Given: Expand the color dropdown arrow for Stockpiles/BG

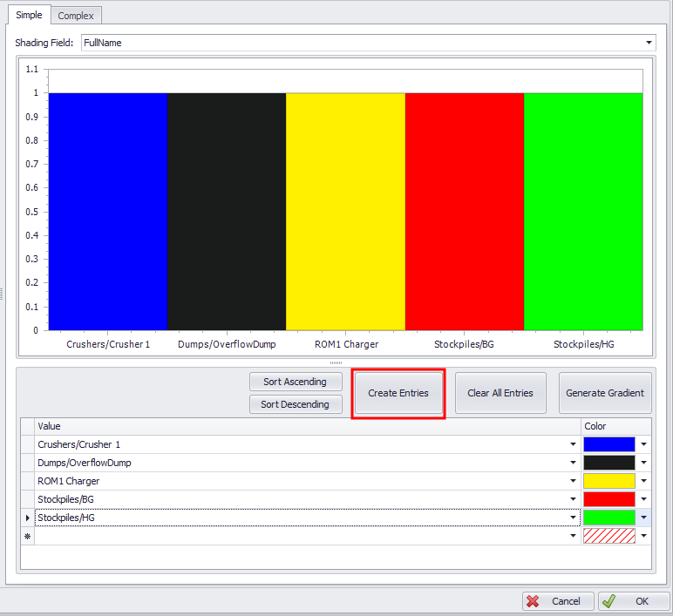Looking at the screenshot, I should (x=644, y=499).
